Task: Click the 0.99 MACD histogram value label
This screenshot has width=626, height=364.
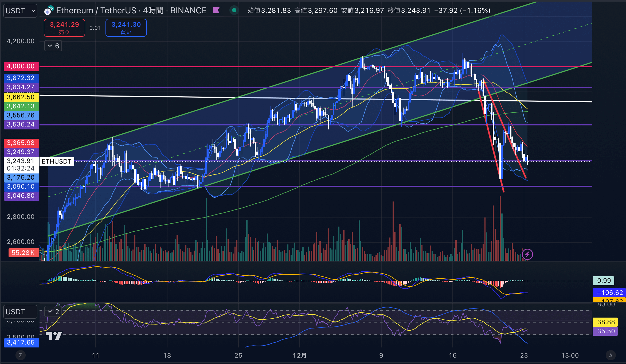Action: [x=604, y=281]
